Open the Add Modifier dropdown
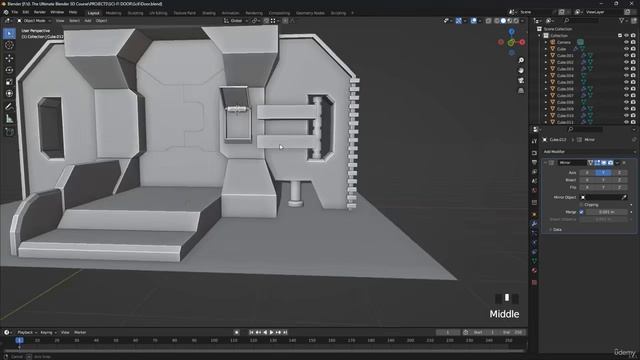Viewport: 640px width, 360px height. [x=588, y=152]
